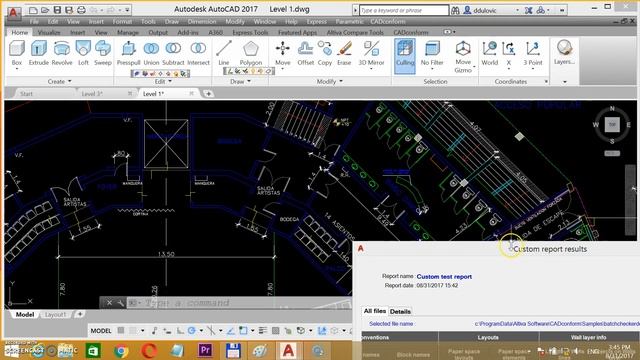The width and height of the screenshot is (640, 360).
Task: Open the Customize Quick Access Toolbar arrow
Action: click(x=127, y=9)
